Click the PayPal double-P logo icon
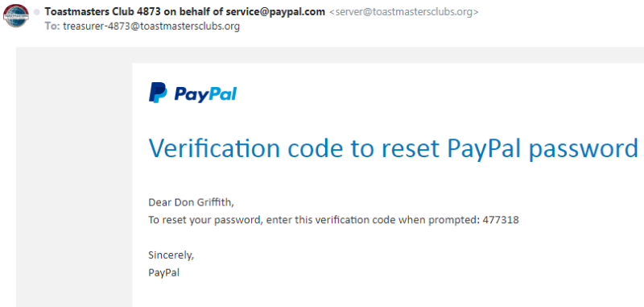This screenshot has width=644, height=307. (x=158, y=93)
